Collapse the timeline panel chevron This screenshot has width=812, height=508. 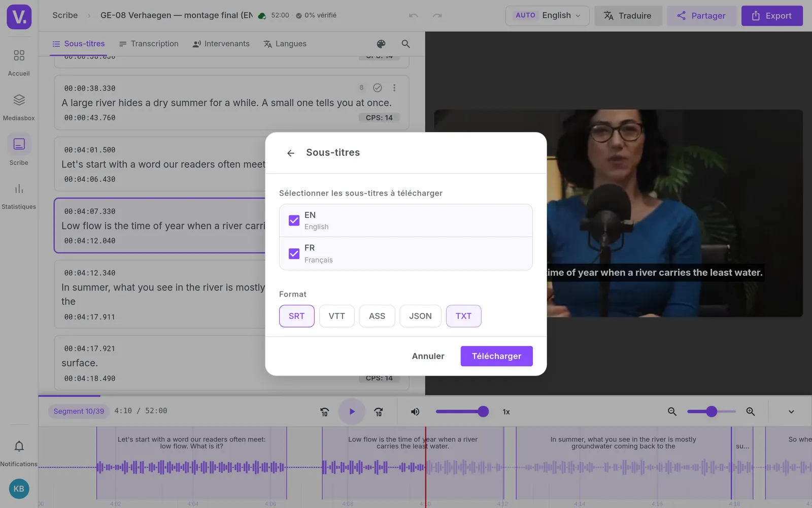pos(791,412)
